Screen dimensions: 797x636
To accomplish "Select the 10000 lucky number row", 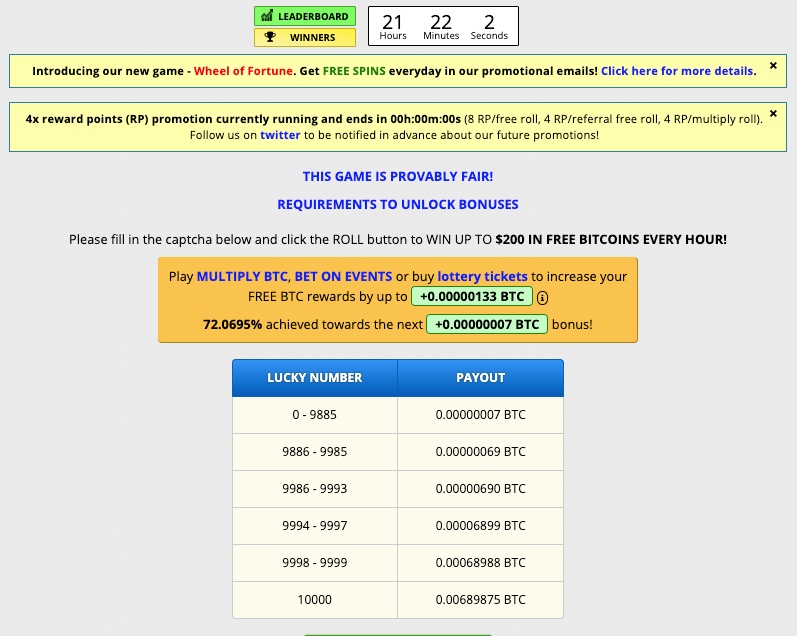I will tap(314, 600).
